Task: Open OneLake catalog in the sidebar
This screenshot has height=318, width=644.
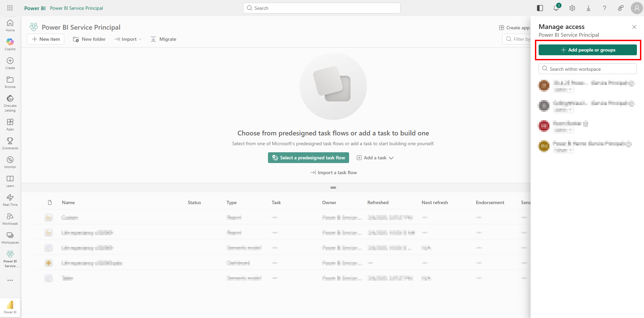Action: 10,103
